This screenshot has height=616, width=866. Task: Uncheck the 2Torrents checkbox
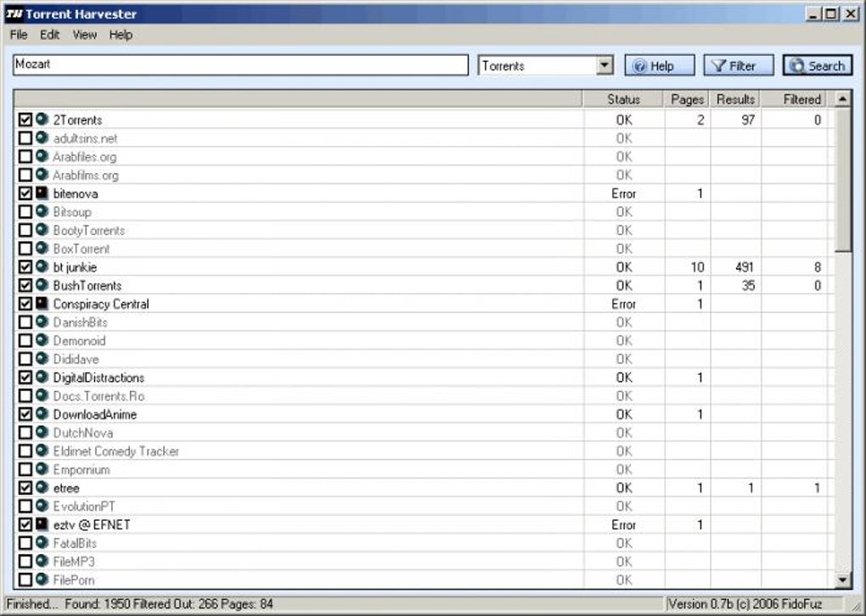(25, 120)
